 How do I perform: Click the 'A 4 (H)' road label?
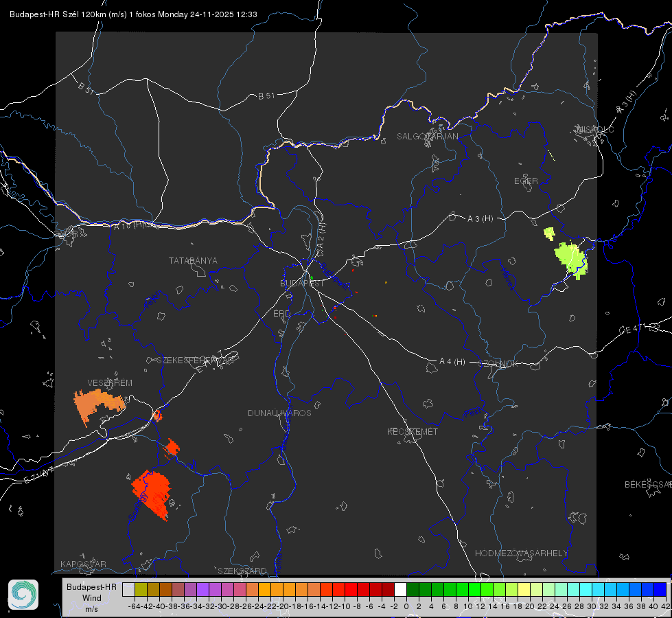(x=452, y=362)
